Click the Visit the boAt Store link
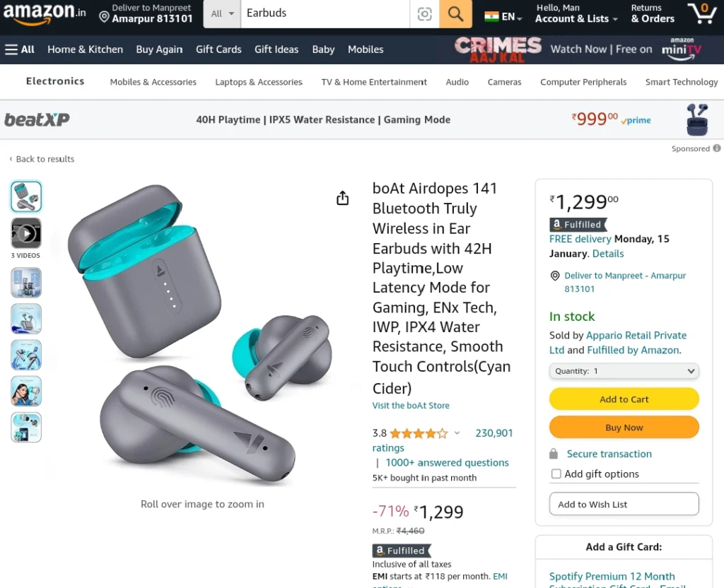The height and width of the screenshot is (588, 724). [x=411, y=406]
